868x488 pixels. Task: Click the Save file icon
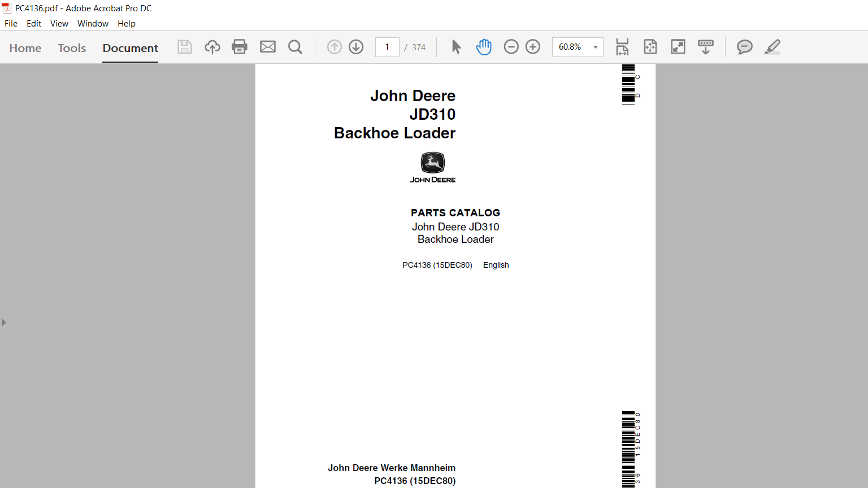tap(185, 47)
